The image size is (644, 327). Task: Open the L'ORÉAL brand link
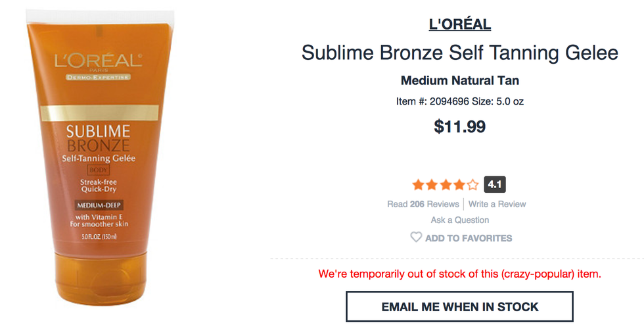[x=460, y=25]
